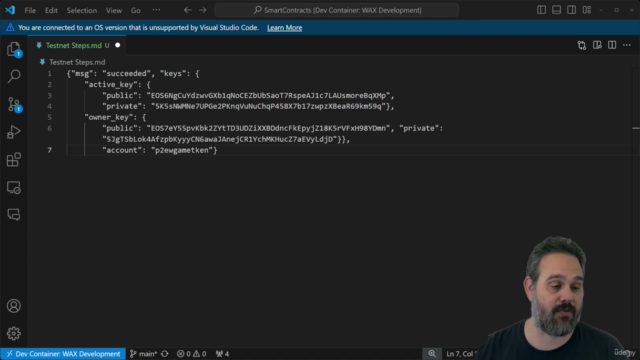
Task: Toggle the bottom panel layout icon
Action: tap(556, 10)
